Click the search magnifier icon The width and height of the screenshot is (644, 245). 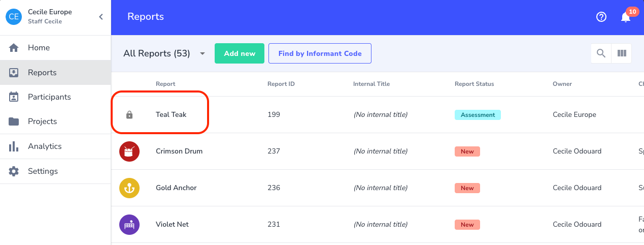601,53
